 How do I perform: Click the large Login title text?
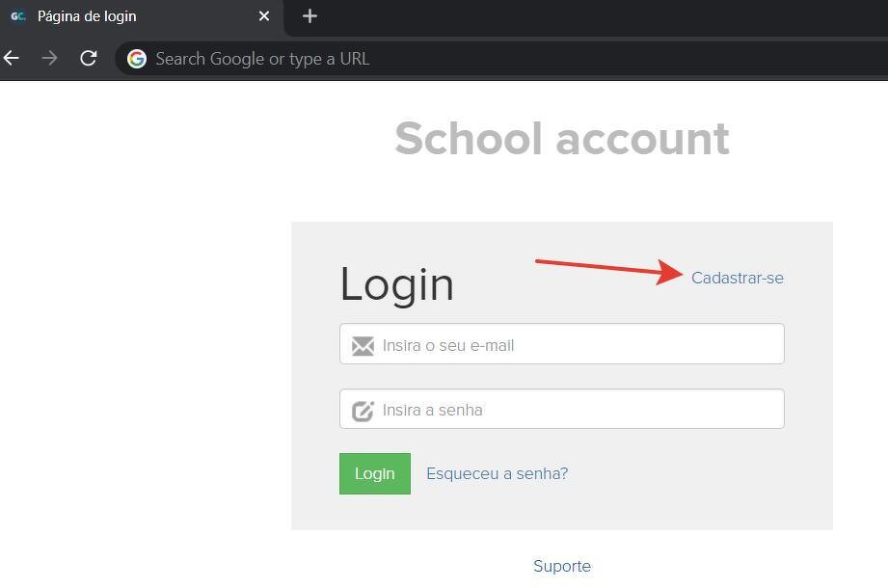pyautogui.click(x=396, y=284)
